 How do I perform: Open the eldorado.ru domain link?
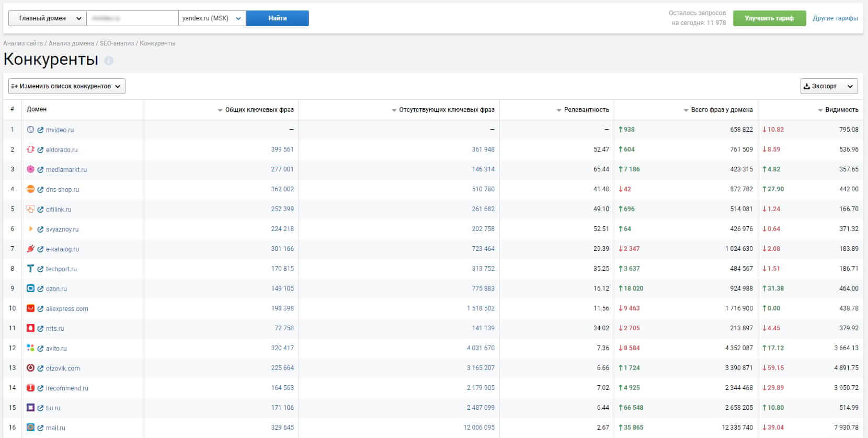coord(62,150)
